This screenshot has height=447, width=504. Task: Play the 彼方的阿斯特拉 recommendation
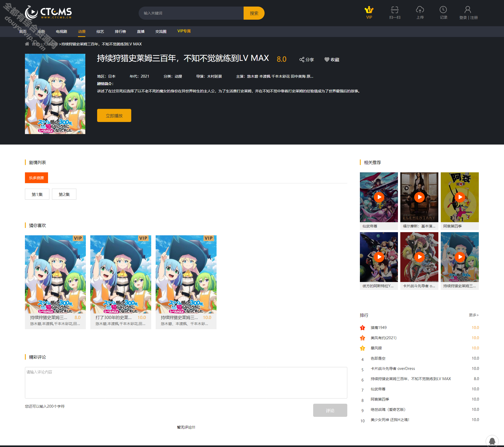(379, 257)
